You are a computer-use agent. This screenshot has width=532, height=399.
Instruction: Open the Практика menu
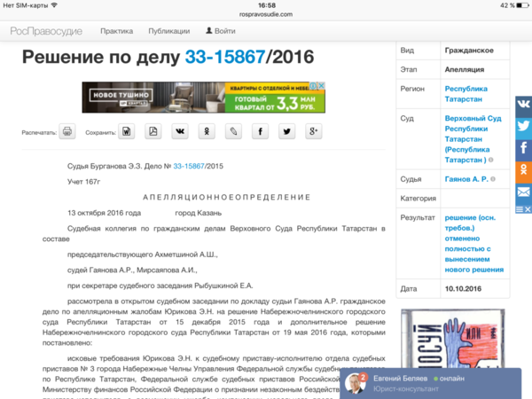click(116, 30)
